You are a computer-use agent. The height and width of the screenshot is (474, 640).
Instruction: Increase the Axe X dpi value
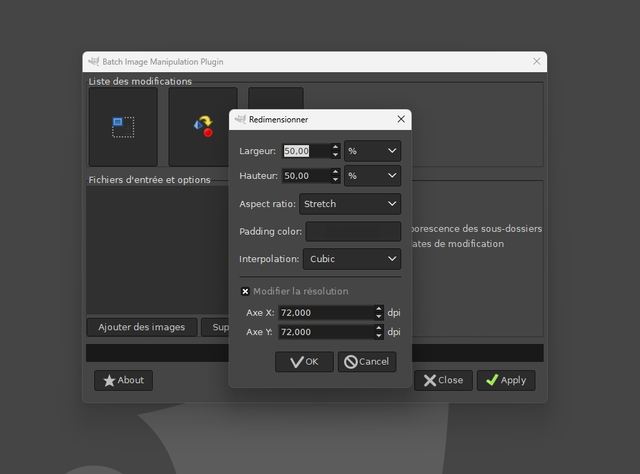click(379, 309)
